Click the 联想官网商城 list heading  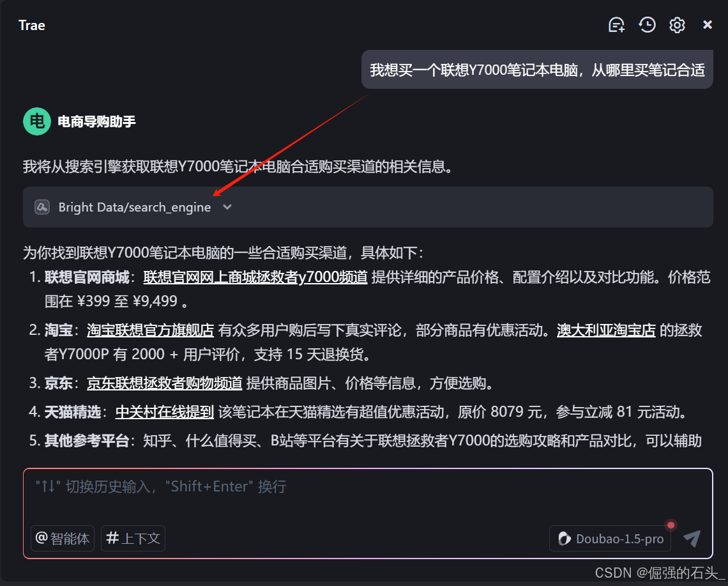87,277
